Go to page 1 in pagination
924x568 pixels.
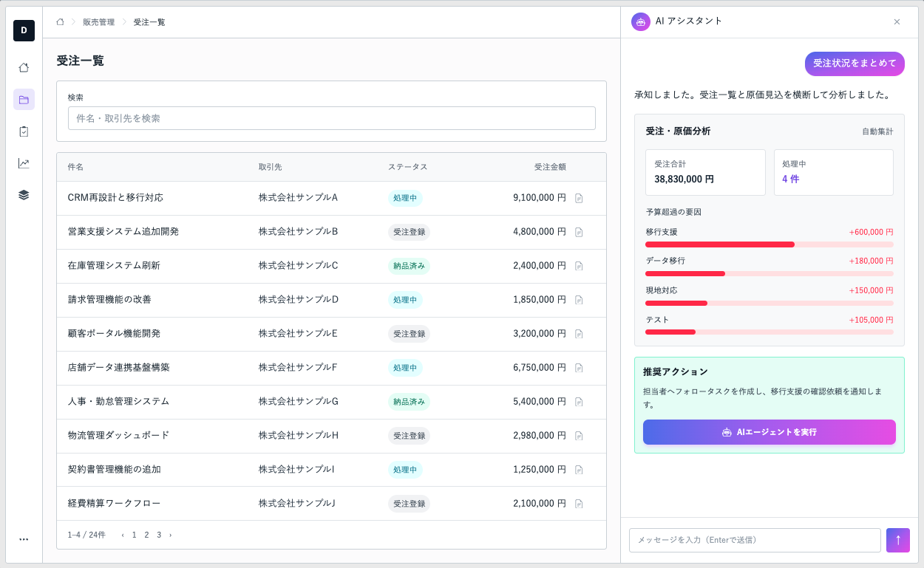tap(135, 535)
